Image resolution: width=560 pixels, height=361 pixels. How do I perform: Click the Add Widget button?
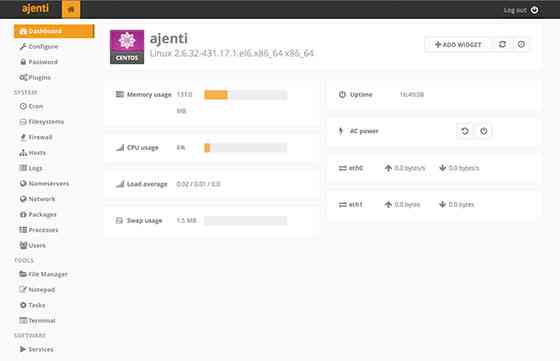[x=458, y=44]
